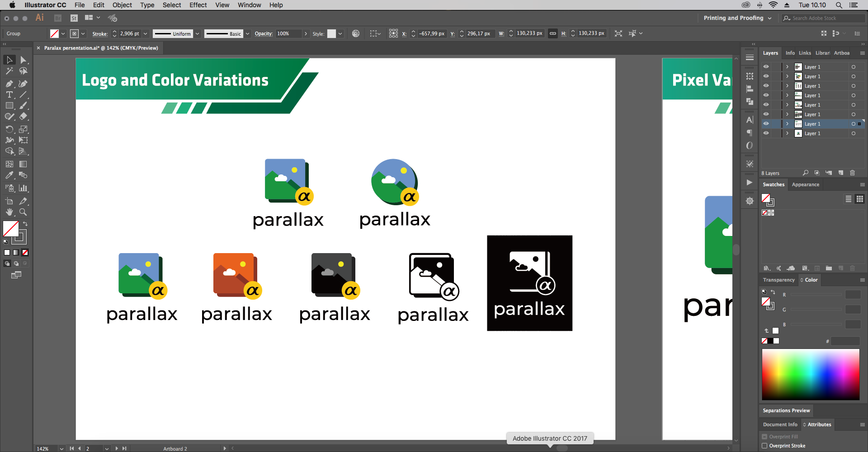Select the Direct Selection tool

point(23,60)
